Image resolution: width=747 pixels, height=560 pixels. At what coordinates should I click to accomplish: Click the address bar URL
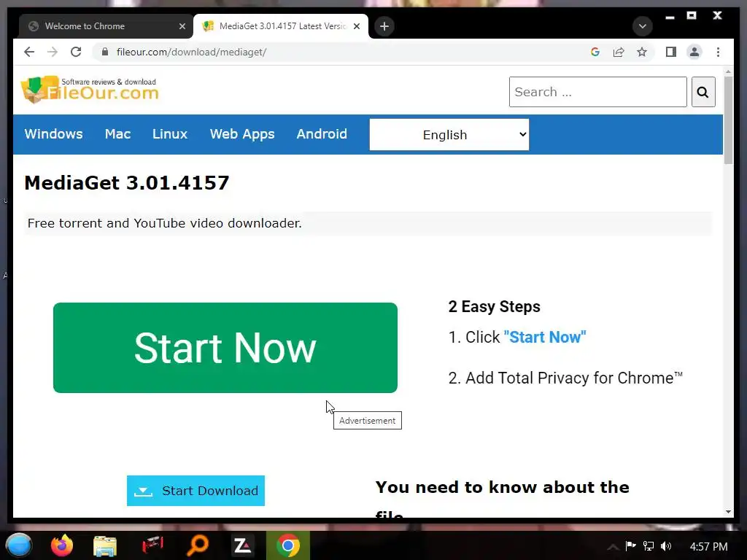(x=191, y=52)
